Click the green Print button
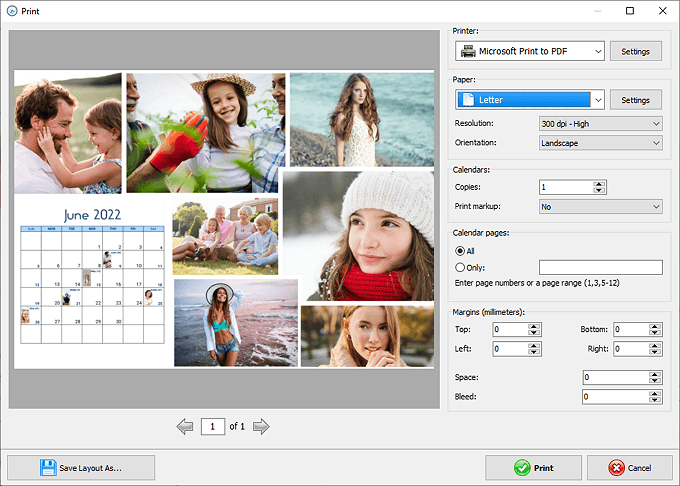The height and width of the screenshot is (486, 680). coord(533,468)
